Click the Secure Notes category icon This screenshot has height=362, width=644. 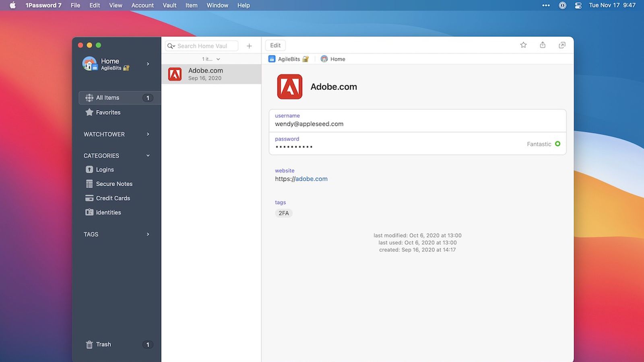[89, 184]
